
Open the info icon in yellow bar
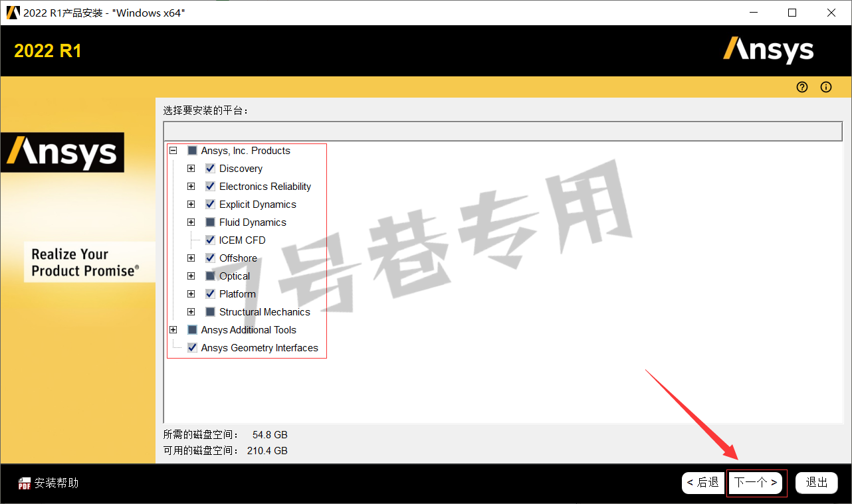(x=826, y=87)
